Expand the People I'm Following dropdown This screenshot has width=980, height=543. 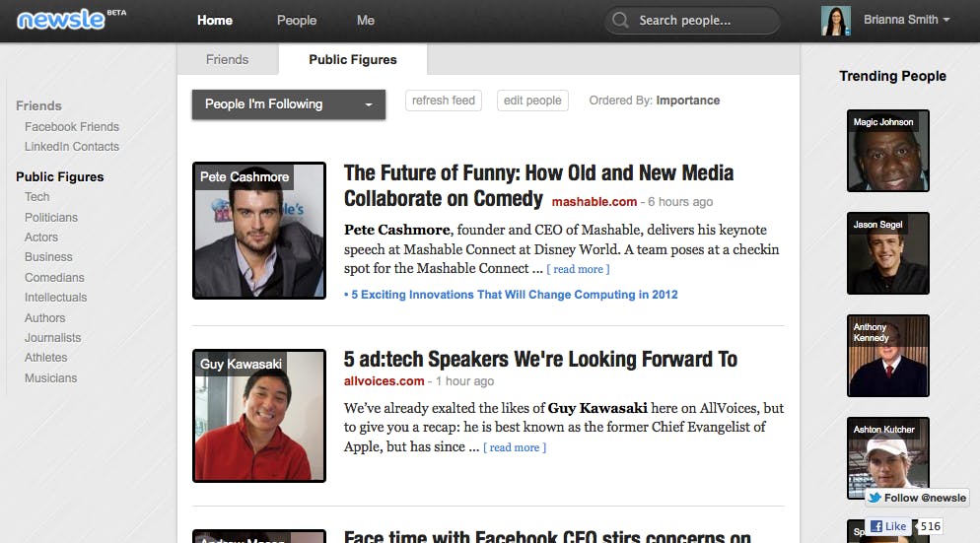(x=289, y=104)
